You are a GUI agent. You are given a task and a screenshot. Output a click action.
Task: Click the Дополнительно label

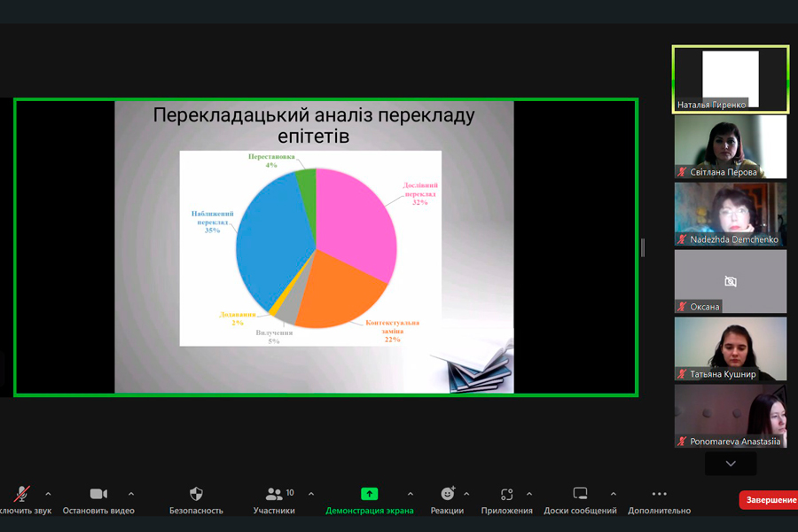click(x=659, y=511)
